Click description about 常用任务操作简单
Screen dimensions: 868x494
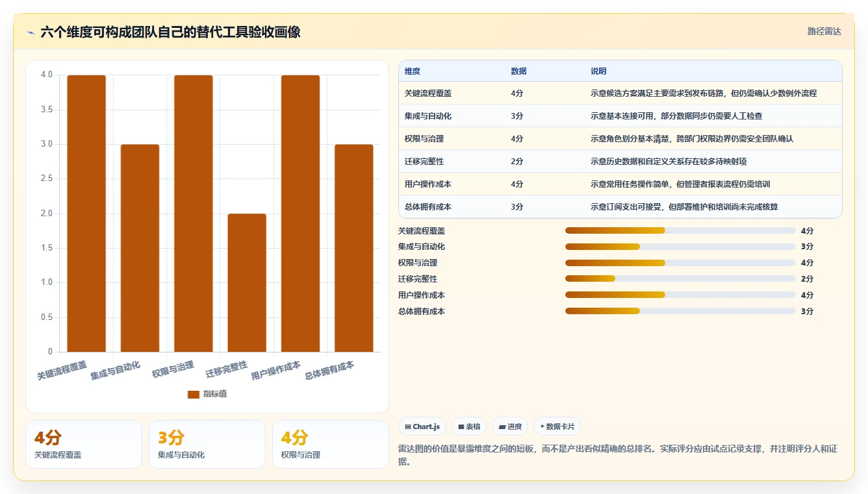tap(680, 184)
